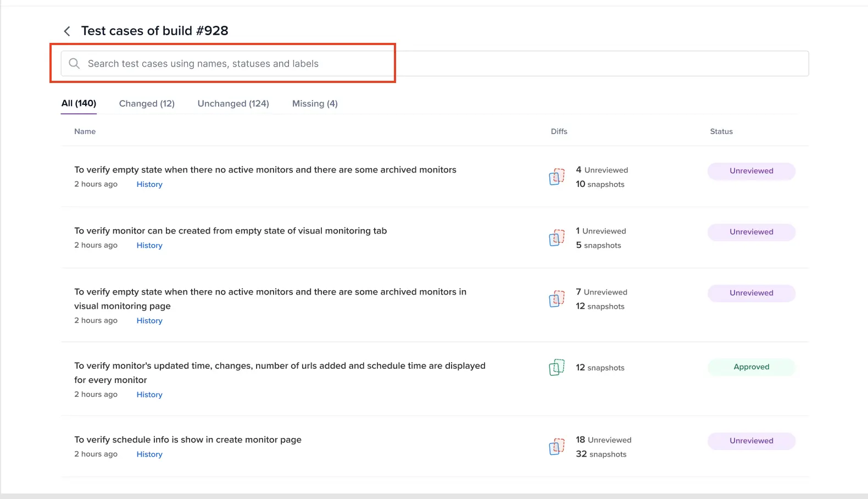Click diff icon for the 1 Unreviewed test
This screenshot has width=868, height=499.
(x=557, y=238)
